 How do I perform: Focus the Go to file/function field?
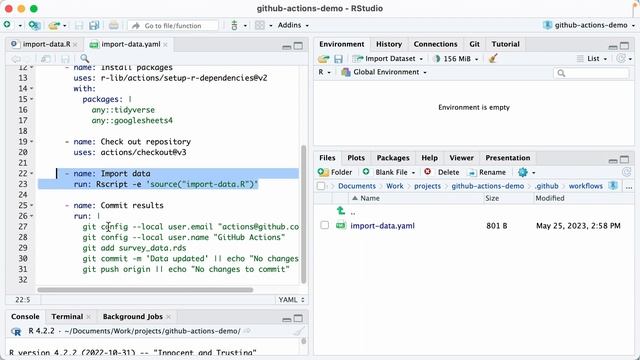point(173,25)
